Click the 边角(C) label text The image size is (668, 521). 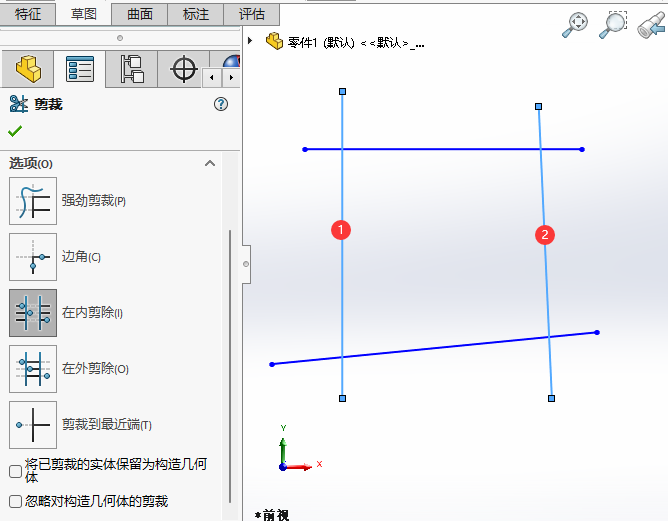(x=81, y=256)
